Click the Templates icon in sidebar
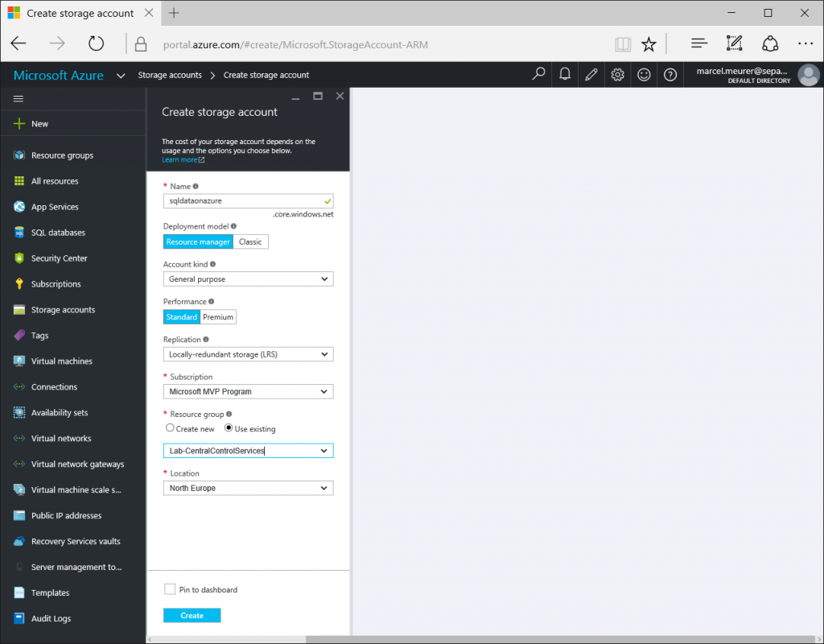The width and height of the screenshot is (824, 644). (x=19, y=592)
